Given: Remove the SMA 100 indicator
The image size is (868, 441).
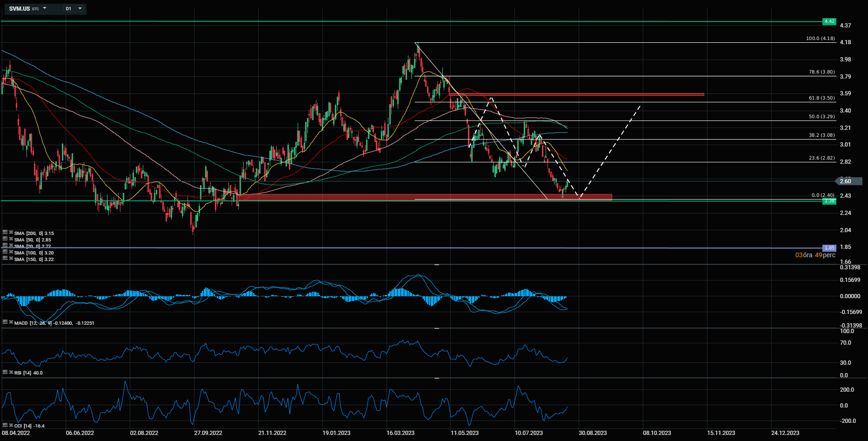Looking at the screenshot, I should (x=11, y=252).
